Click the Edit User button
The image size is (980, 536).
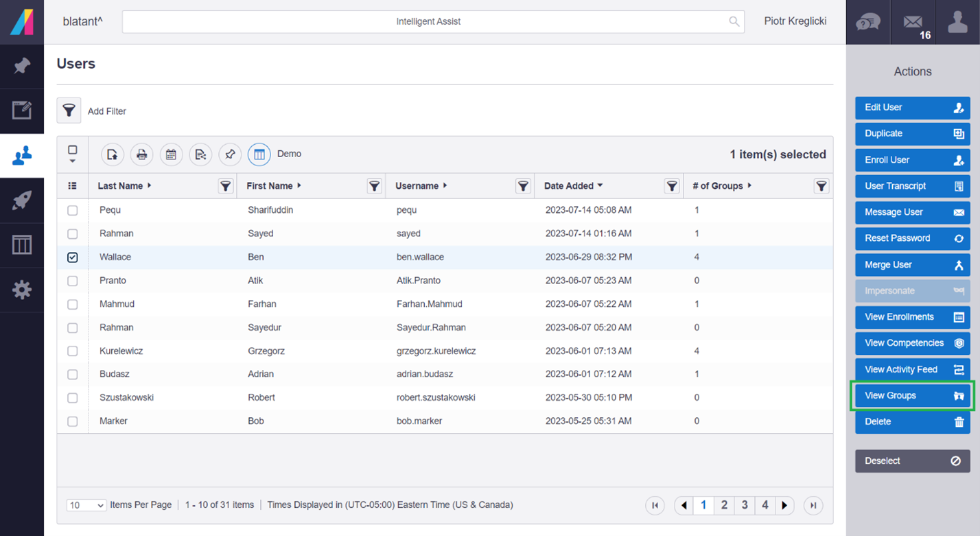pos(913,108)
